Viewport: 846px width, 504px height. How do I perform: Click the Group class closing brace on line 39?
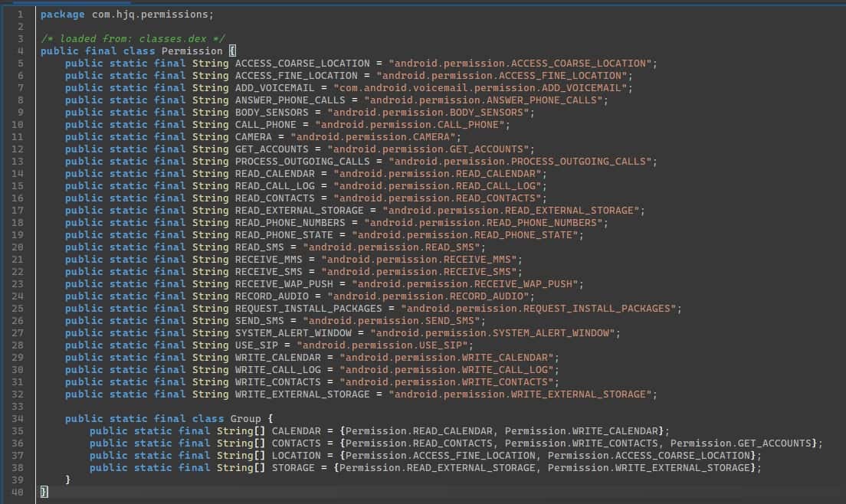pos(67,479)
